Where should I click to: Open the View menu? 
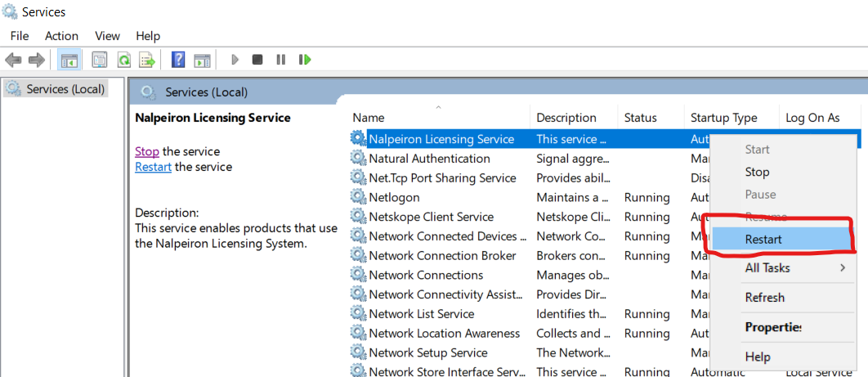click(107, 36)
